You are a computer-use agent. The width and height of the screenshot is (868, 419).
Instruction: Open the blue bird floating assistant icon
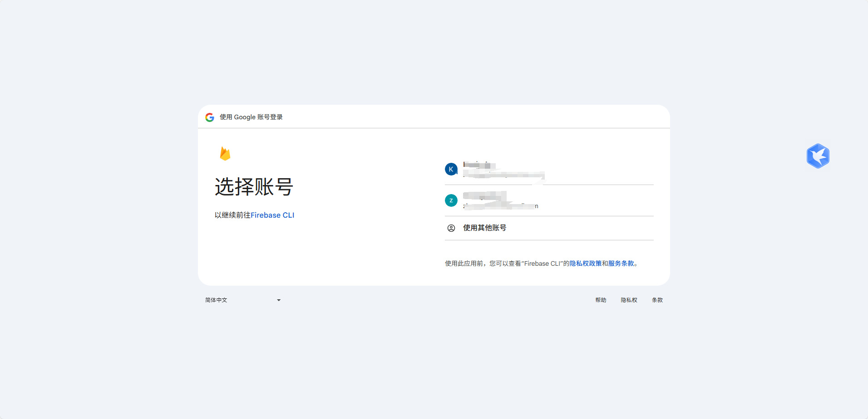point(818,156)
